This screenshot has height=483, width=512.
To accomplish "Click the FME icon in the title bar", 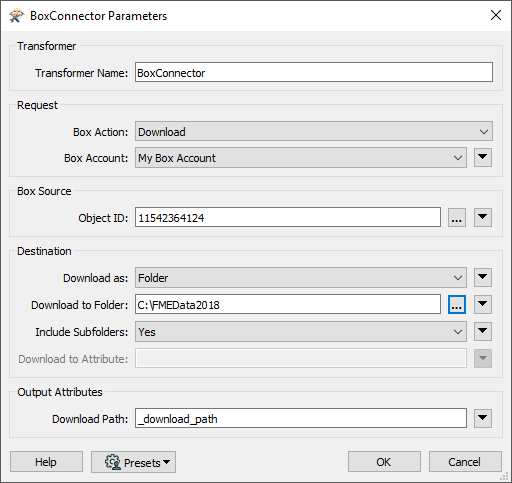I will 17,16.
